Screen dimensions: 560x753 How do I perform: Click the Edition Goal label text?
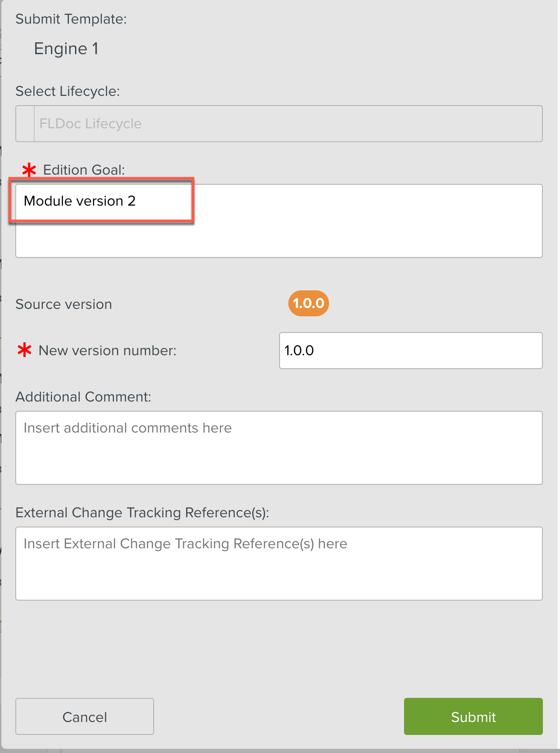click(x=84, y=170)
